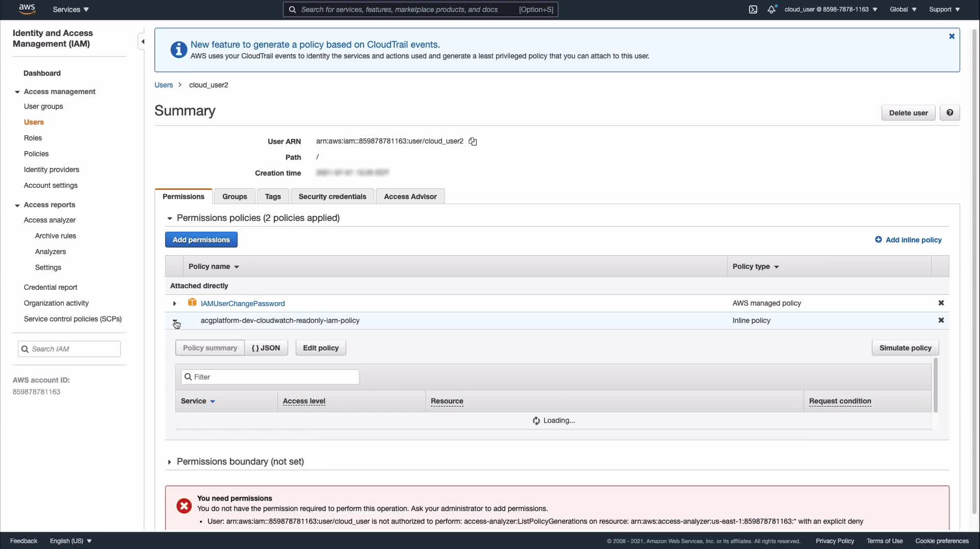Remove the acgplatform inline policy
This screenshot has width=980, height=549.
(941, 320)
